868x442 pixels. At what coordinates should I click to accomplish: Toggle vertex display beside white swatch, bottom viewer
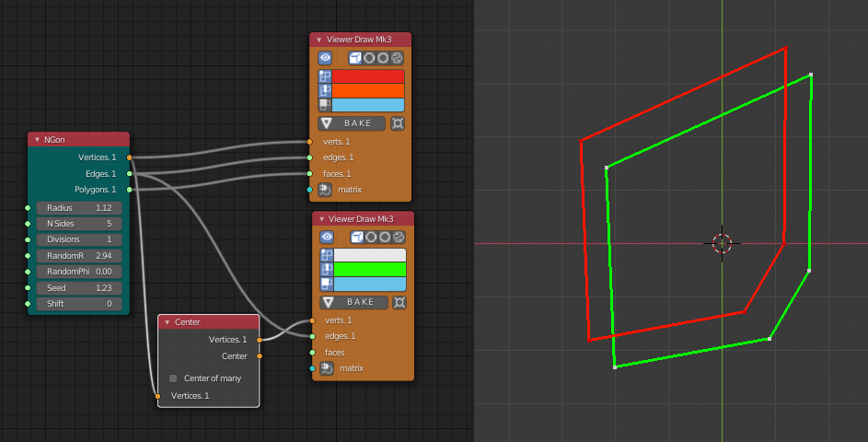click(x=327, y=255)
